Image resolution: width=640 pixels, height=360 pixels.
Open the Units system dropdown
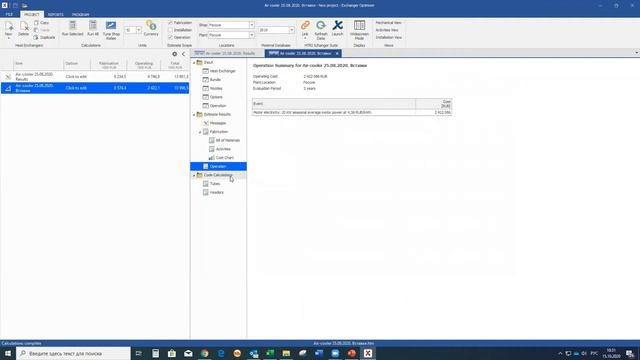tap(138, 30)
